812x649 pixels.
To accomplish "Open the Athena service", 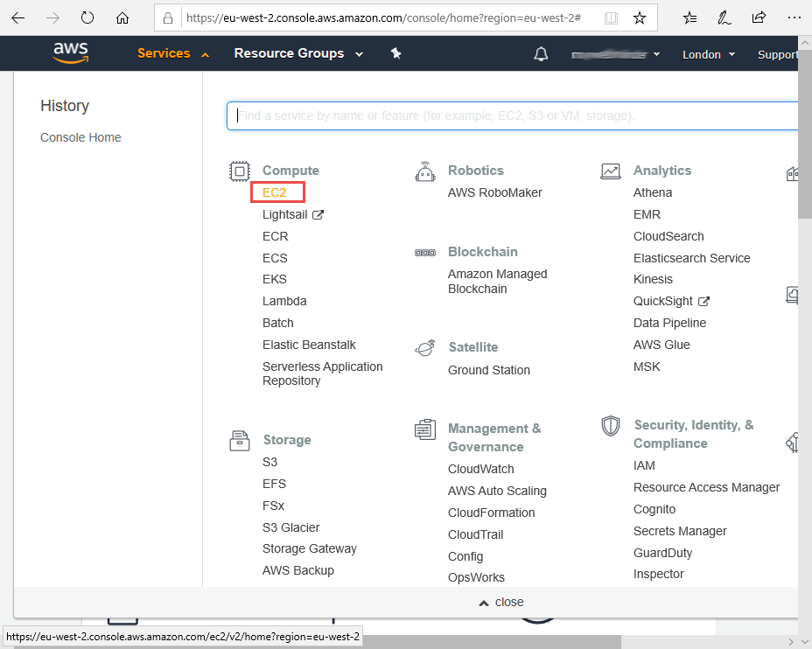I will (x=653, y=192).
